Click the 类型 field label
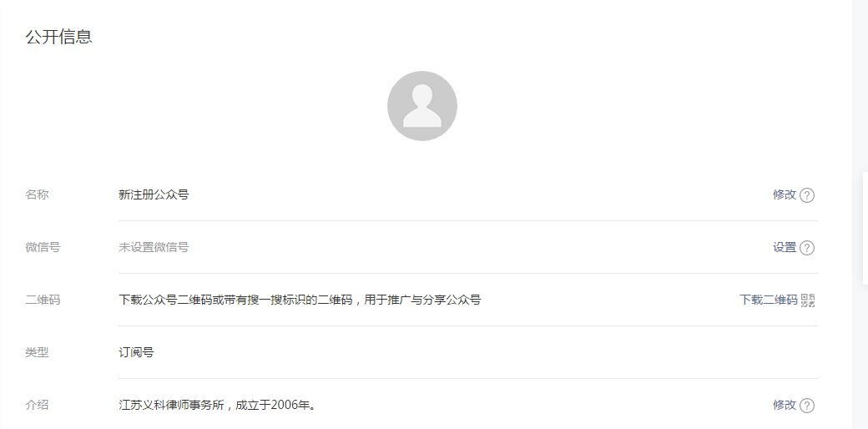Image resolution: width=868 pixels, height=429 pixels. tap(37, 352)
